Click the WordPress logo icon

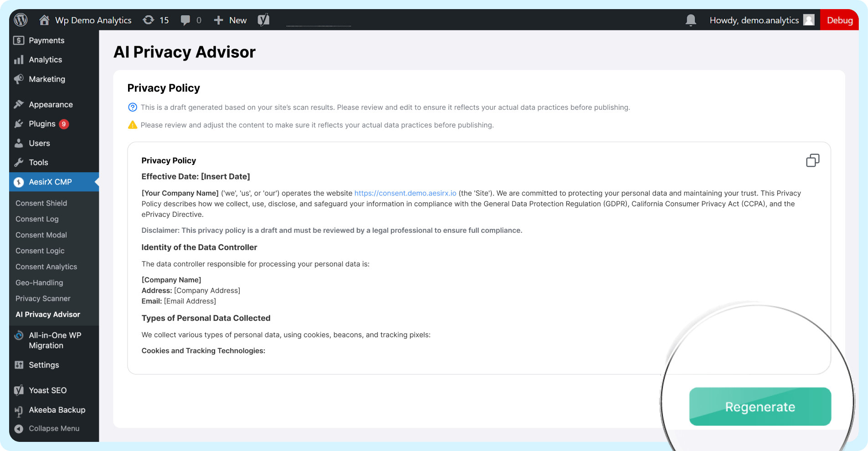(21, 20)
